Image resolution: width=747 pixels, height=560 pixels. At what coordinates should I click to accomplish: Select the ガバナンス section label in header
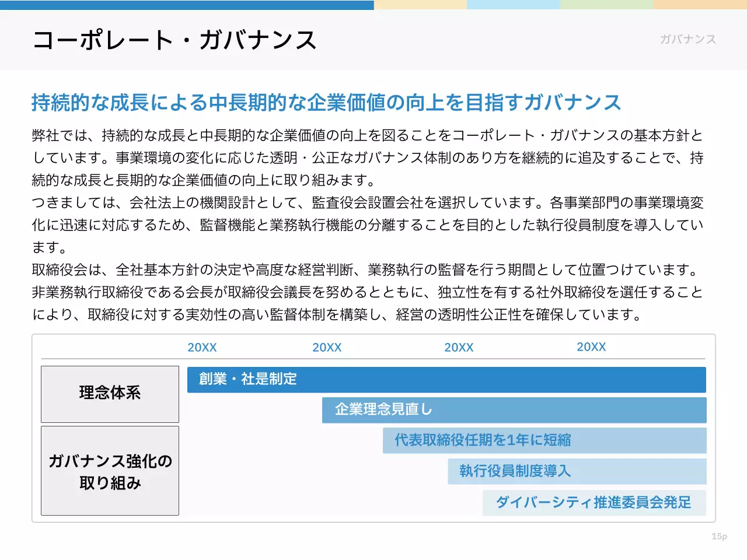687,40
